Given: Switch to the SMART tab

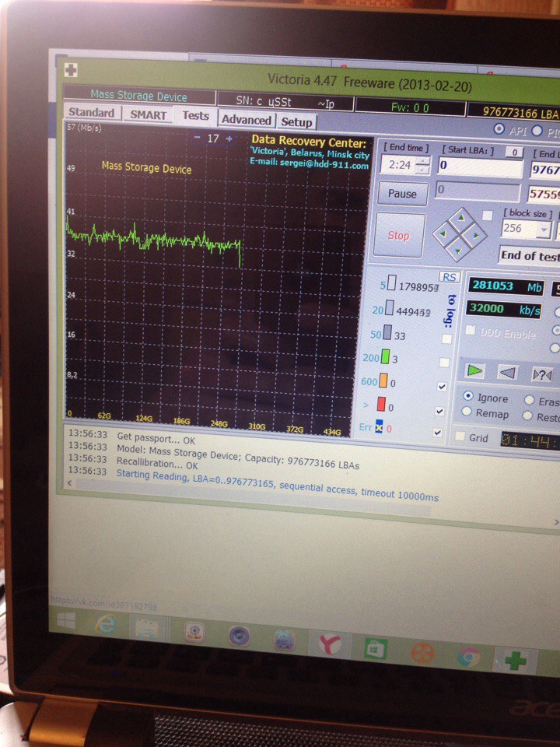Looking at the screenshot, I should 148,114.
